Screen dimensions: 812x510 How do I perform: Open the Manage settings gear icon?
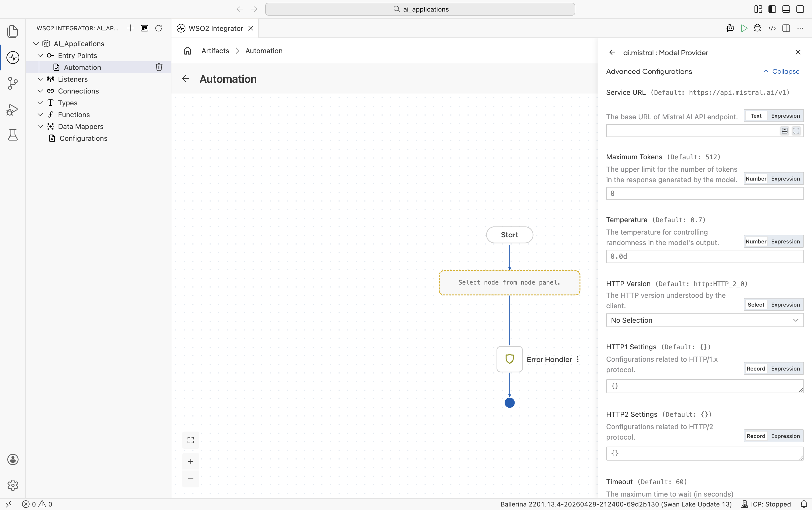(x=12, y=485)
